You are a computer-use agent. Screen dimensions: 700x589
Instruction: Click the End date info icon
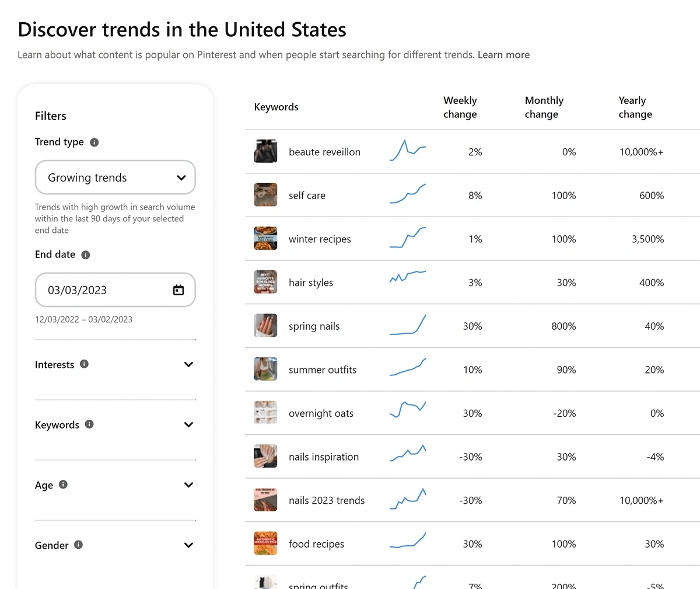86,255
